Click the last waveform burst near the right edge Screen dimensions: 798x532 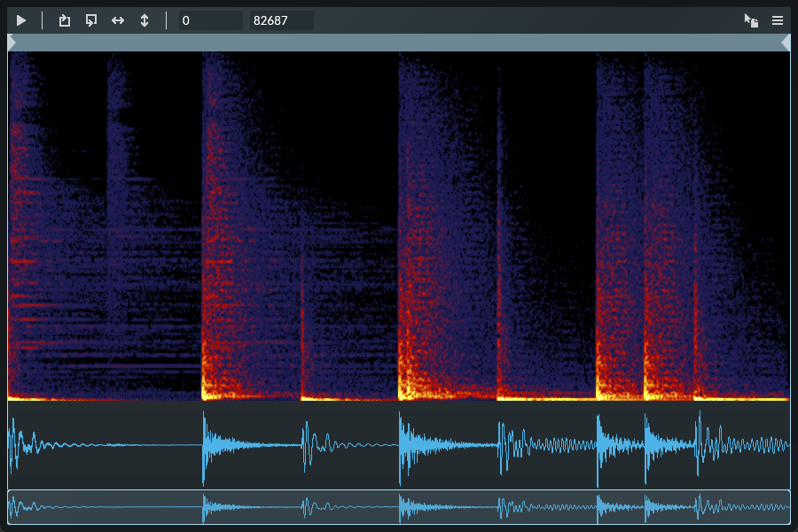(700, 444)
